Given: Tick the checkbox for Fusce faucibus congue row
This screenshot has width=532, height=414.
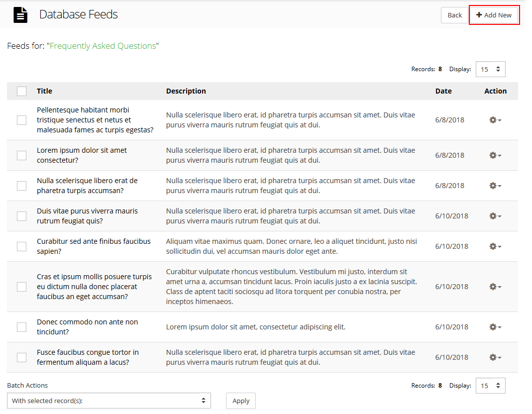Looking at the screenshot, I should point(21,357).
